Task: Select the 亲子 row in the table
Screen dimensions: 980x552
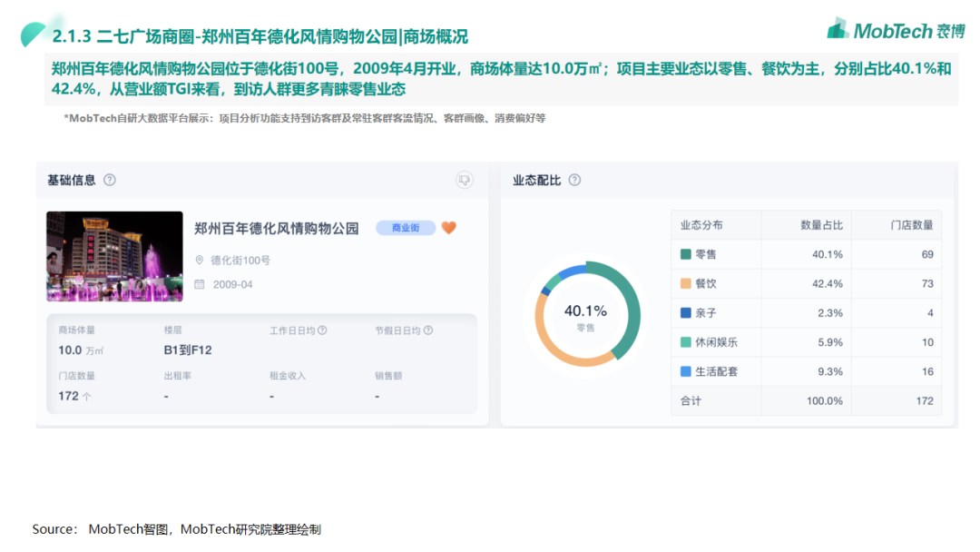Action: tap(806, 312)
